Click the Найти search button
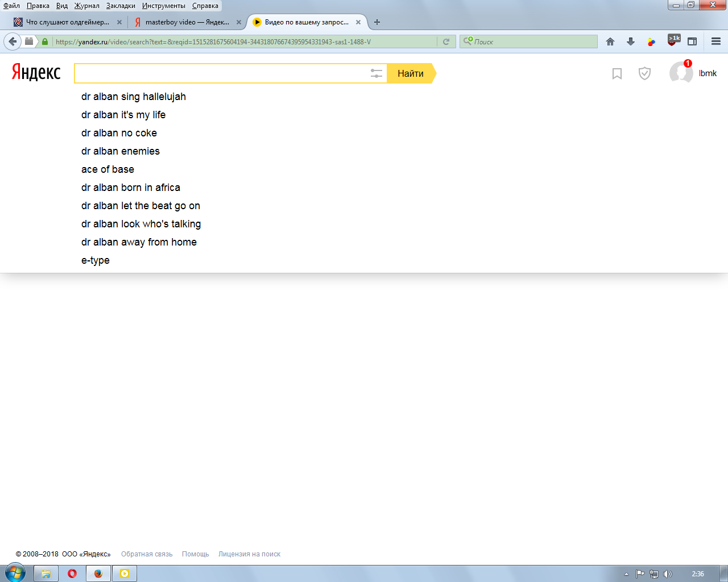This screenshot has width=728, height=582. [411, 73]
